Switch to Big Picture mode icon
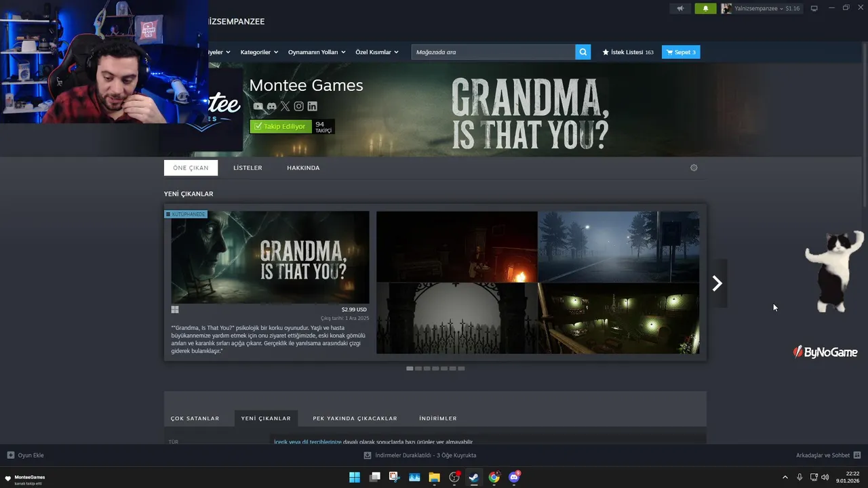This screenshot has height=488, width=868. coord(814,8)
